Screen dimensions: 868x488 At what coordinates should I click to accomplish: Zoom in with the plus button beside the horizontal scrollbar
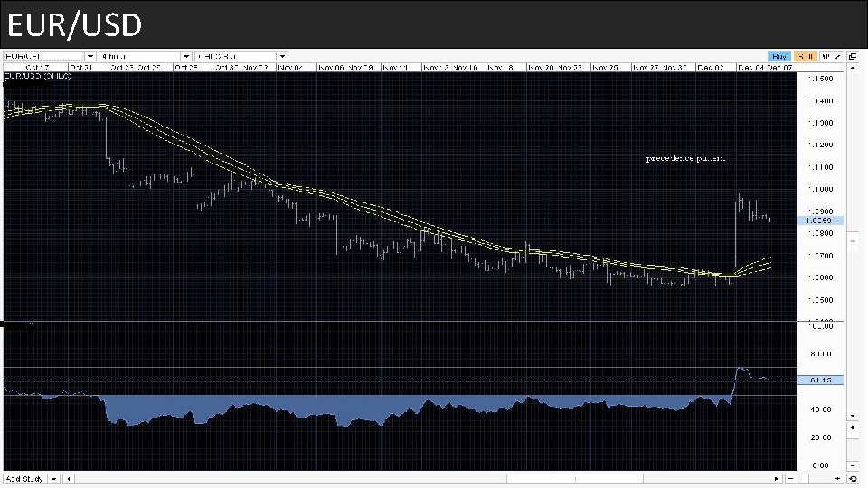pyautogui.click(x=837, y=479)
